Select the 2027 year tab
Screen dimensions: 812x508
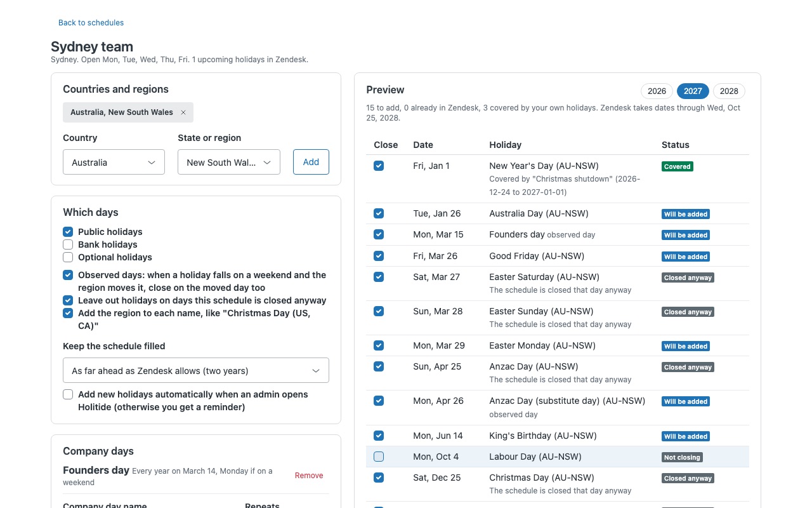[693, 91]
